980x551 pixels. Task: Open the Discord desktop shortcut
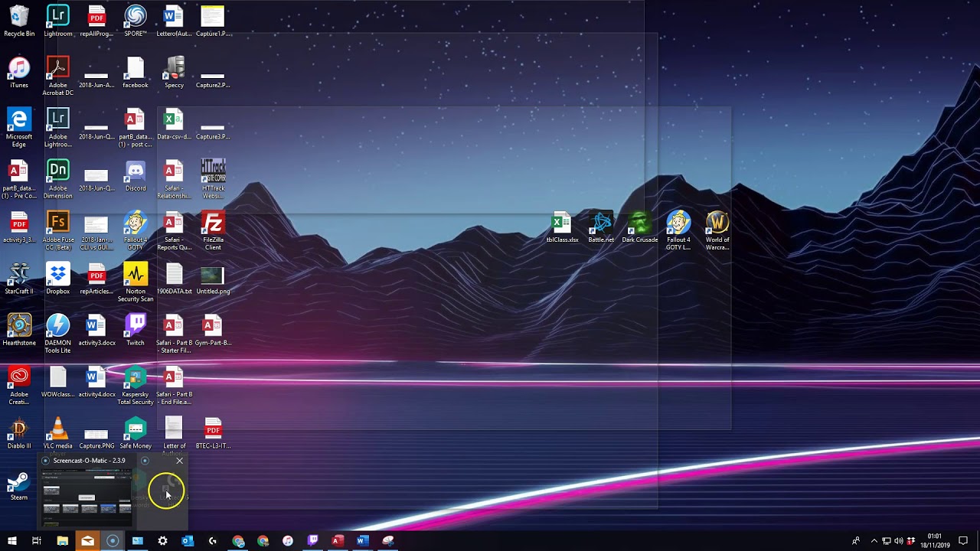(x=136, y=175)
